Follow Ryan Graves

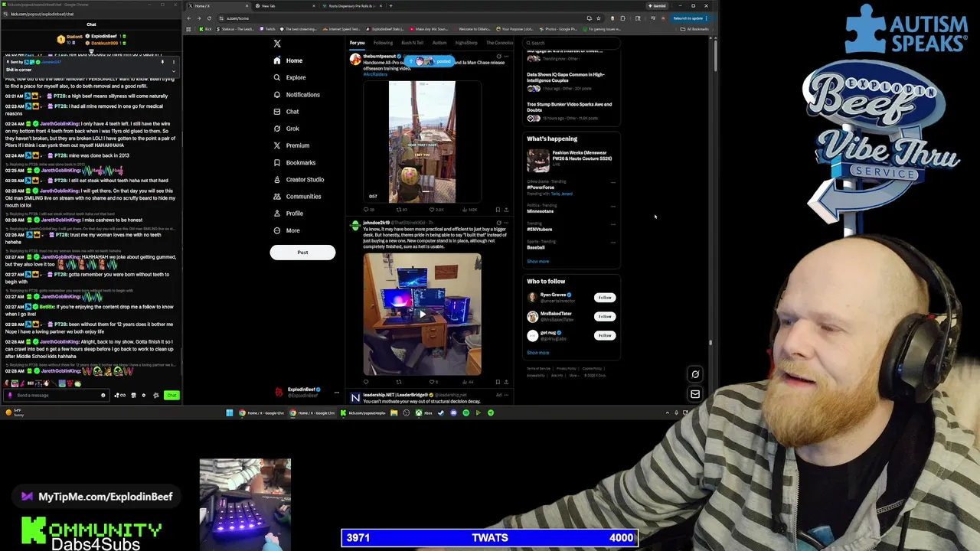coord(605,298)
